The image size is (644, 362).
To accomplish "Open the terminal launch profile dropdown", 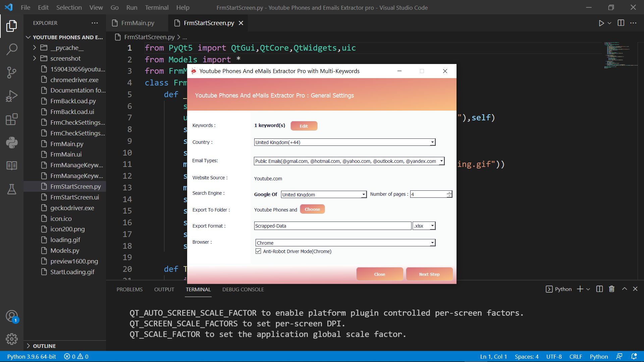I will coord(588,289).
